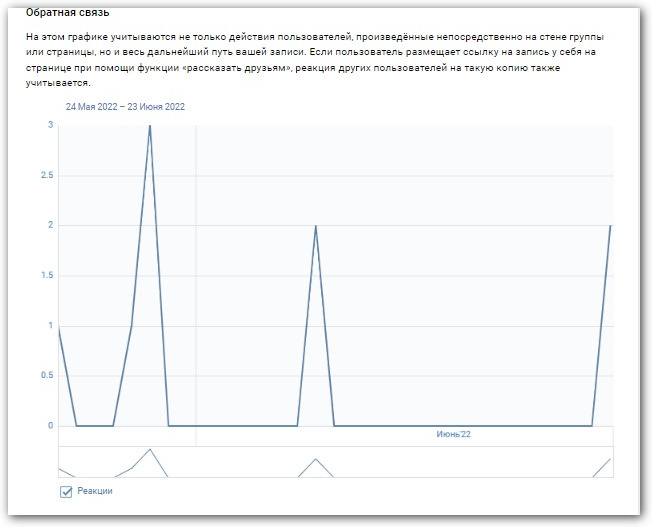Click the first data point at the left edge
The height and width of the screenshot is (527, 652).
tap(59, 327)
